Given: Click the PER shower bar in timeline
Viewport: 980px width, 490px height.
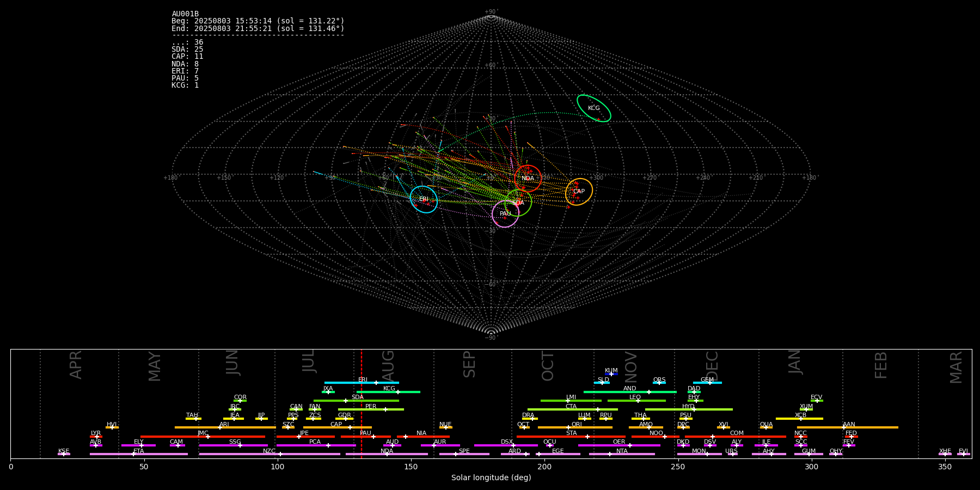Looking at the screenshot, I should click(371, 409).
